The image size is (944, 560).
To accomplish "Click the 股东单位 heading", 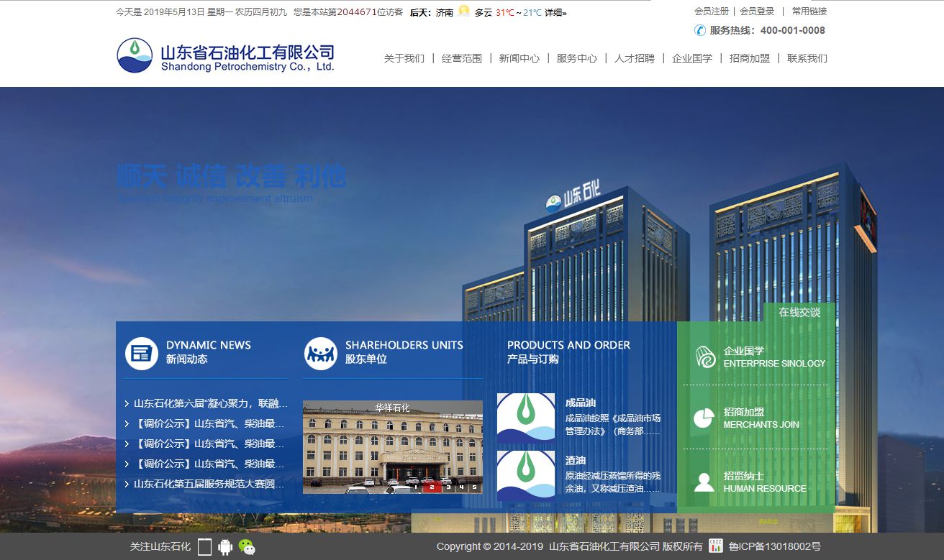I will click(x=366, y=359).
